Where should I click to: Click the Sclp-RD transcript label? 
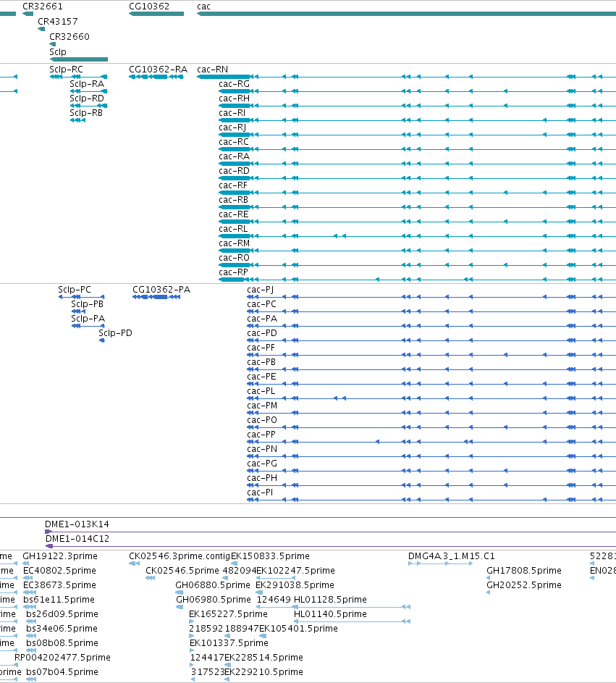pyautogui.click(x=87, y=98)
